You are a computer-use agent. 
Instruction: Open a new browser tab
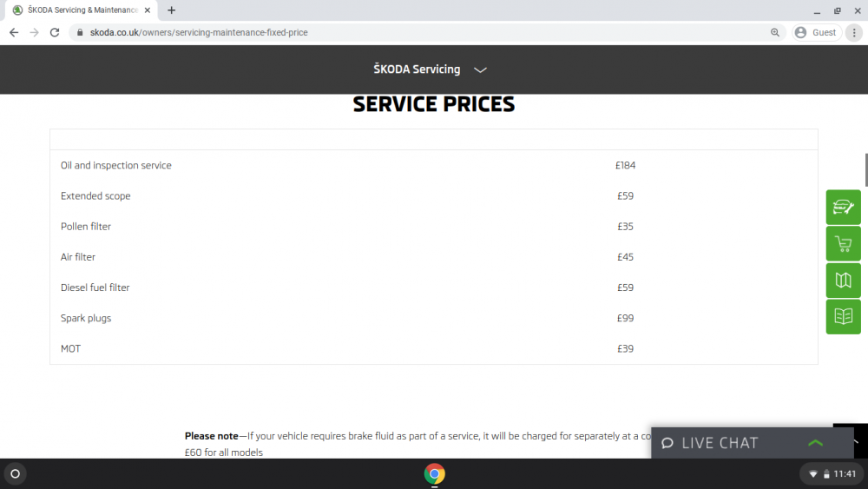pyautogui.click(x=172, y=10)
